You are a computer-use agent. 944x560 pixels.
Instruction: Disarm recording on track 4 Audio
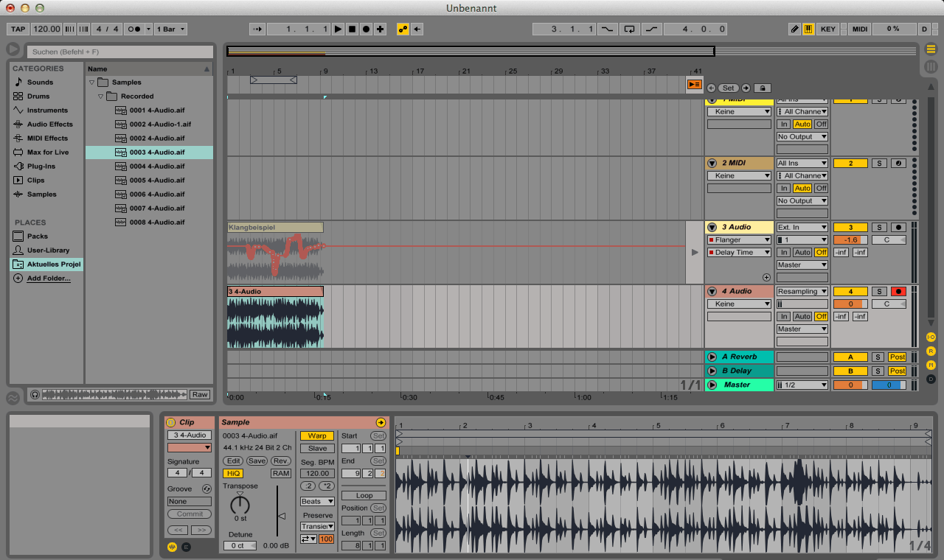(898, 292)
